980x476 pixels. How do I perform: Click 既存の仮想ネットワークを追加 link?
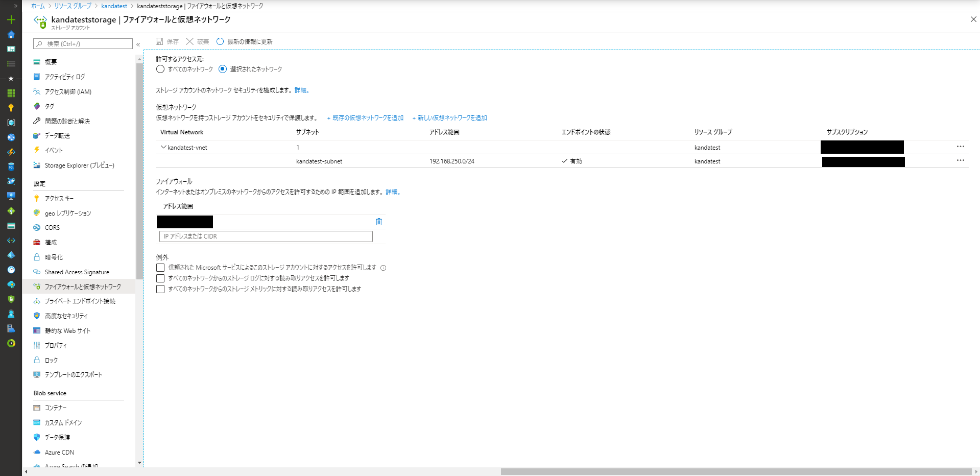point(365,118)
